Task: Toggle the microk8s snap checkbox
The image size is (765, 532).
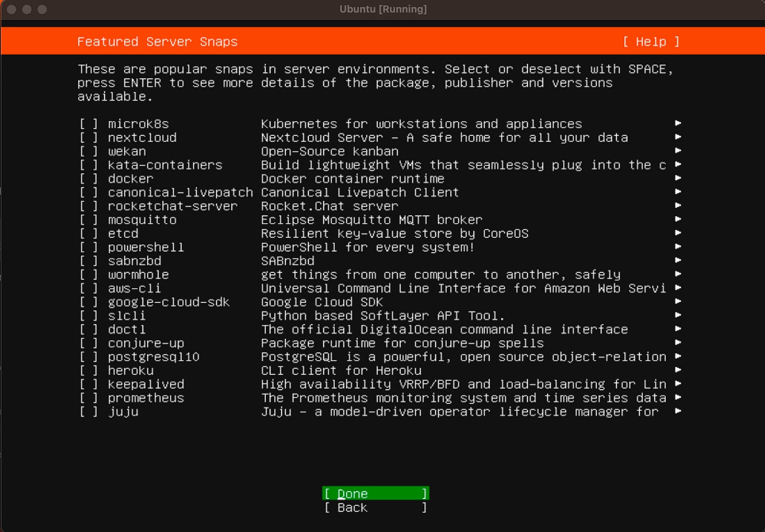Action: point(89,124)
